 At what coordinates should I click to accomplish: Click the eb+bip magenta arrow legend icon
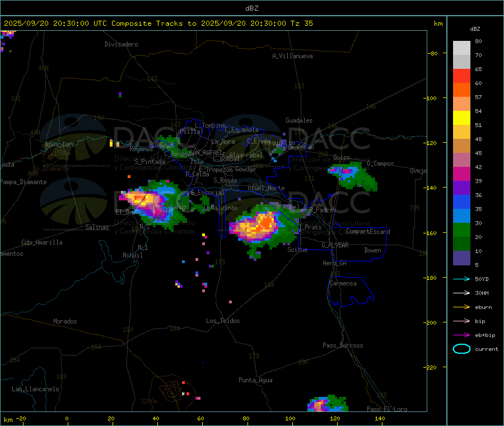click(x=461, y=335)
